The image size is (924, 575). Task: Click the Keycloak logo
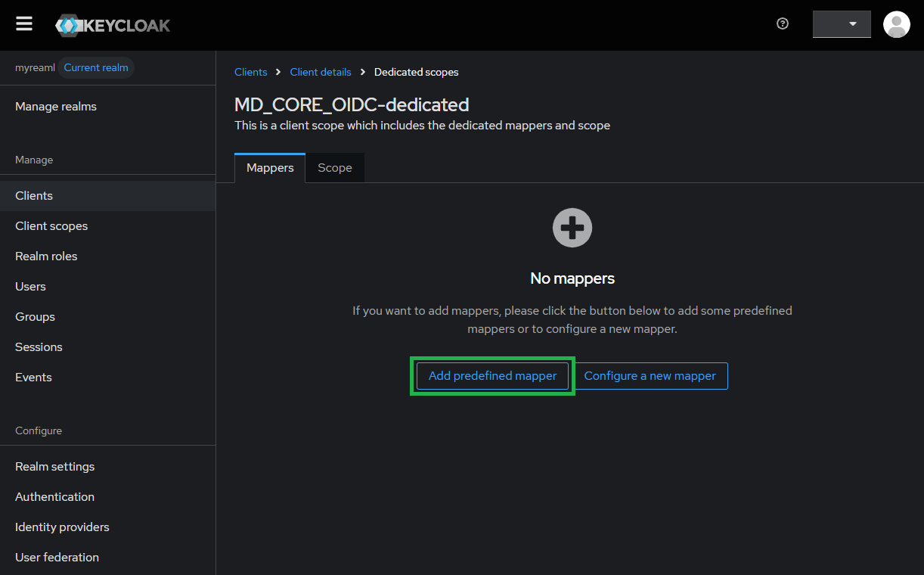click(x=113, y=25)
